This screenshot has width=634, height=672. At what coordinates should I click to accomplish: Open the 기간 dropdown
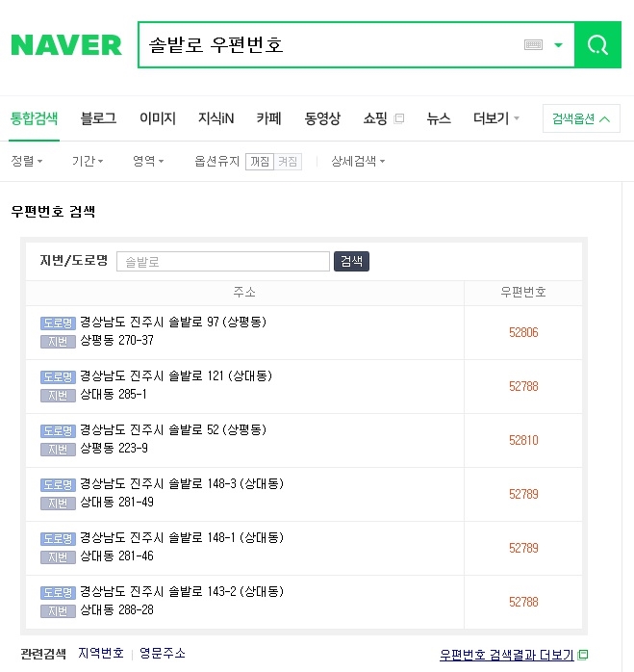[88, 161]
